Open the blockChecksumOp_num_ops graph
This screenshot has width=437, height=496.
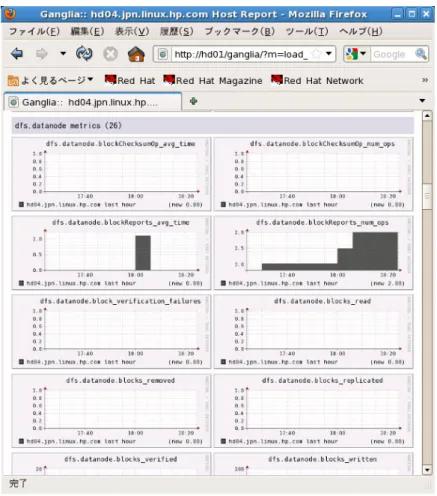(x=313, y=174)
